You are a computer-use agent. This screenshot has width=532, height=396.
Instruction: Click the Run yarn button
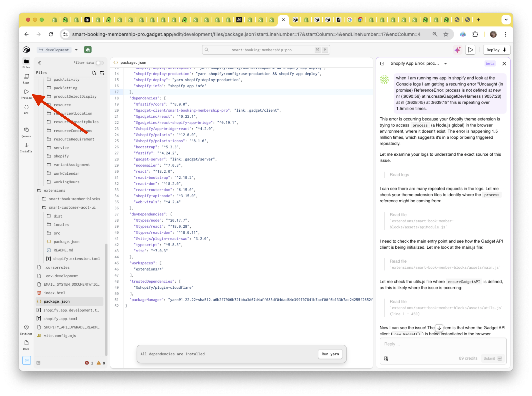click(330, 354)
